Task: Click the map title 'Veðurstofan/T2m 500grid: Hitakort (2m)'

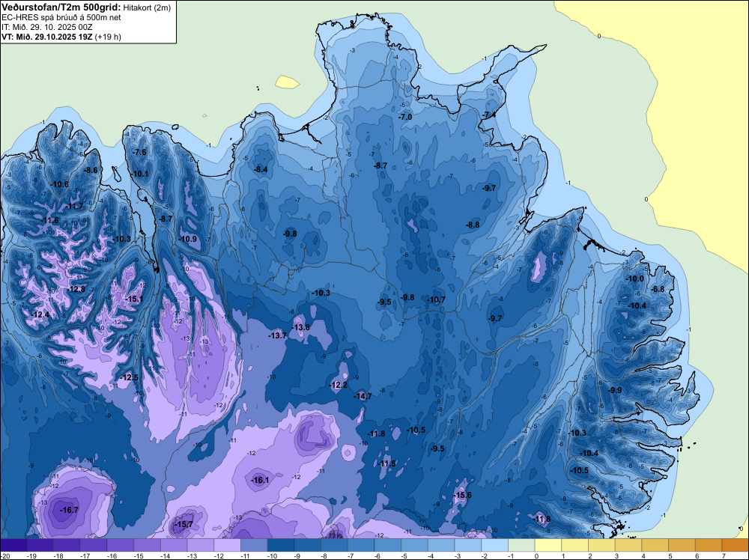Action: point(85,7)
